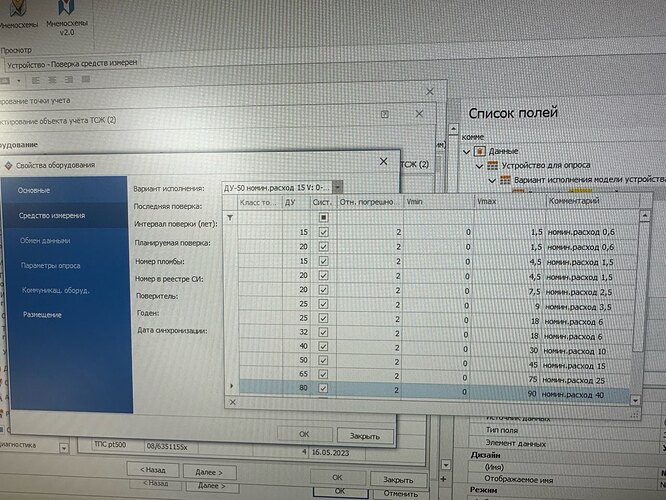Click upper < Назад wizard button
The image size is (666, 500).
[153, 470]
